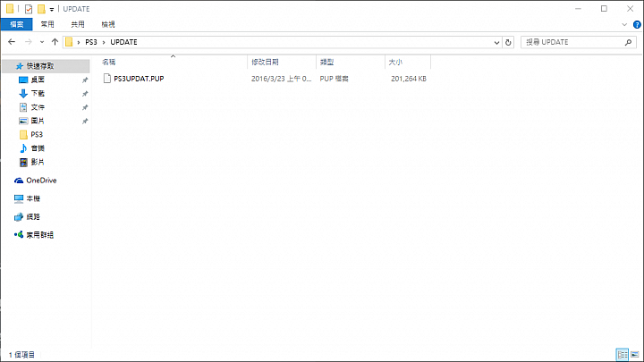Switch to the 常用 ribbon tab
This screenshot has width=644, height=362.
pyautogui.click(x=47, y=24)
